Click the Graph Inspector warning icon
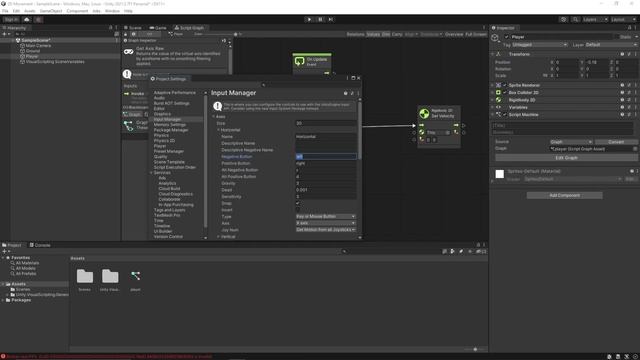This screenshot has width=640, height=360. point(127,74)
